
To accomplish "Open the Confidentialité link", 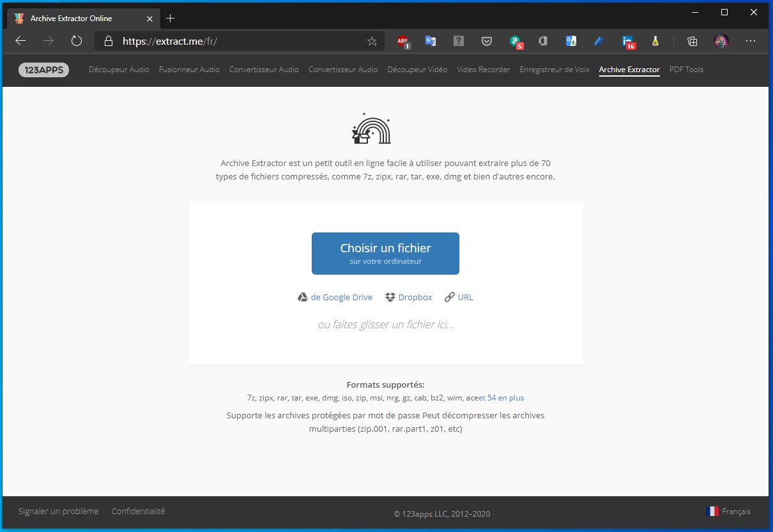I will (138, 511).
